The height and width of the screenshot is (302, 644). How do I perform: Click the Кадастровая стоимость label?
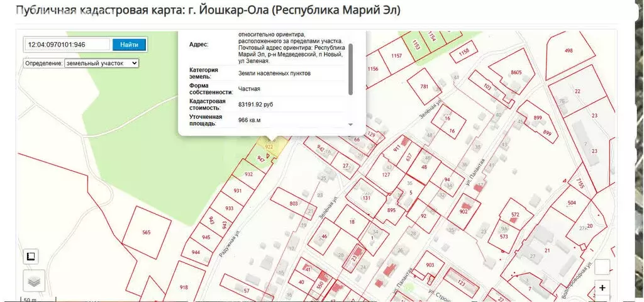pos(208,105)
